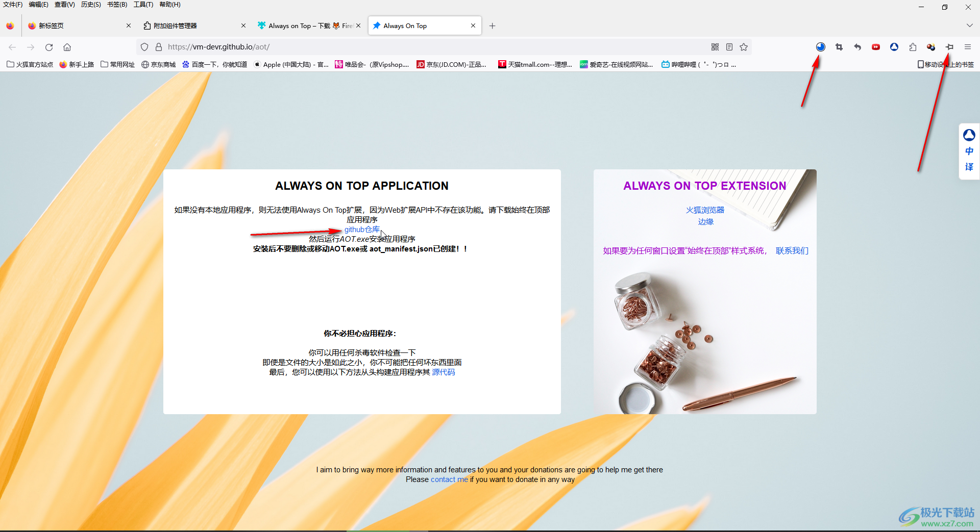Click the 译 translate button in sidebar widget
The height and width of the screenshot is (532, 980).
point(969,167)
